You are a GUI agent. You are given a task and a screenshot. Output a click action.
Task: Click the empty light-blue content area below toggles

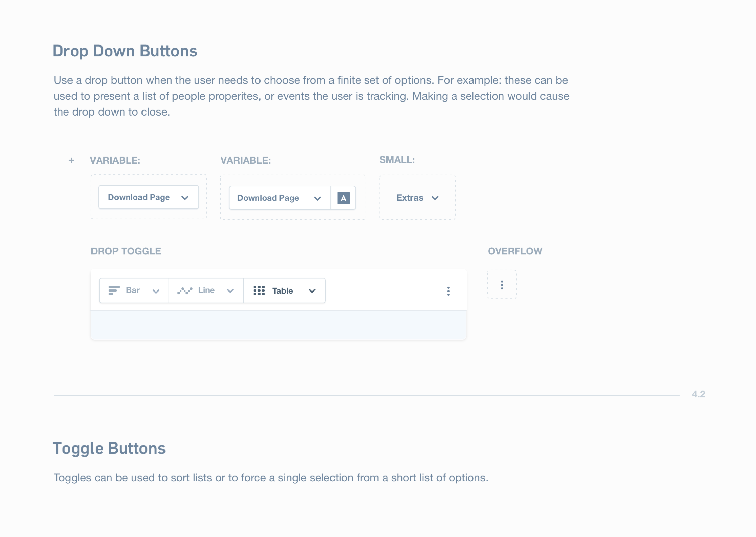pyautogui.click(x=278, y=325)
